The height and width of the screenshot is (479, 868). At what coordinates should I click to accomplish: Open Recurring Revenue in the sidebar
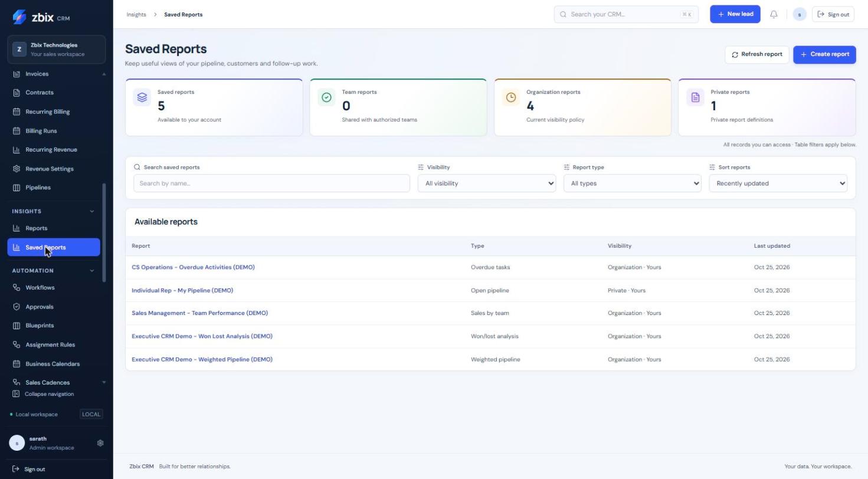point(54,150)
